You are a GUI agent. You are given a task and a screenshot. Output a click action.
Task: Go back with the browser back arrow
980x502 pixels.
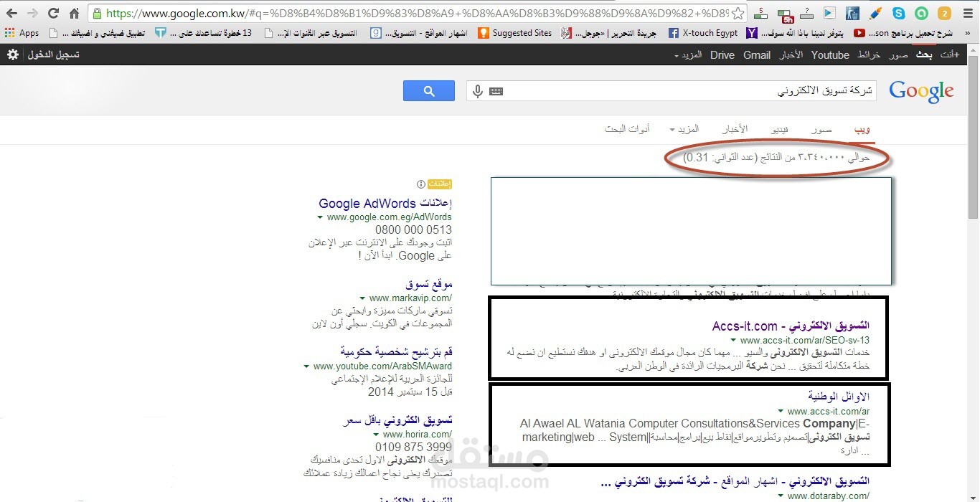[12, 13]
